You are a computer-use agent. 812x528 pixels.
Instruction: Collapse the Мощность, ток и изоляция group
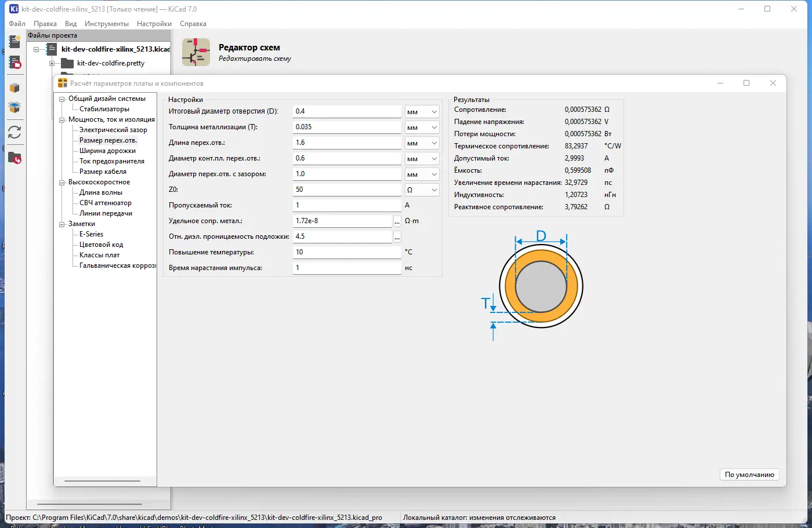[x=62, y=120]
